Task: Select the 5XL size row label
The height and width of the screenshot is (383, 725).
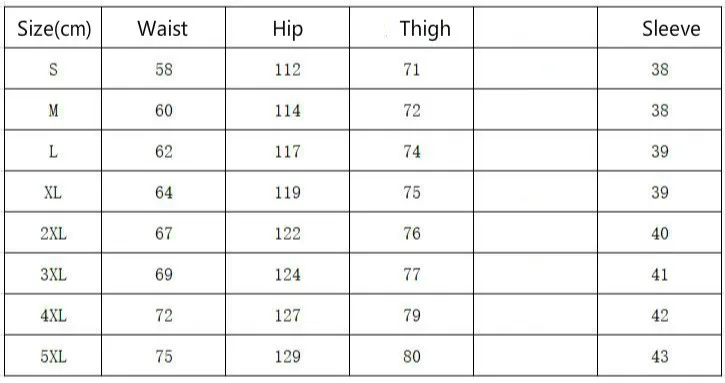Action: pos(53,357)
